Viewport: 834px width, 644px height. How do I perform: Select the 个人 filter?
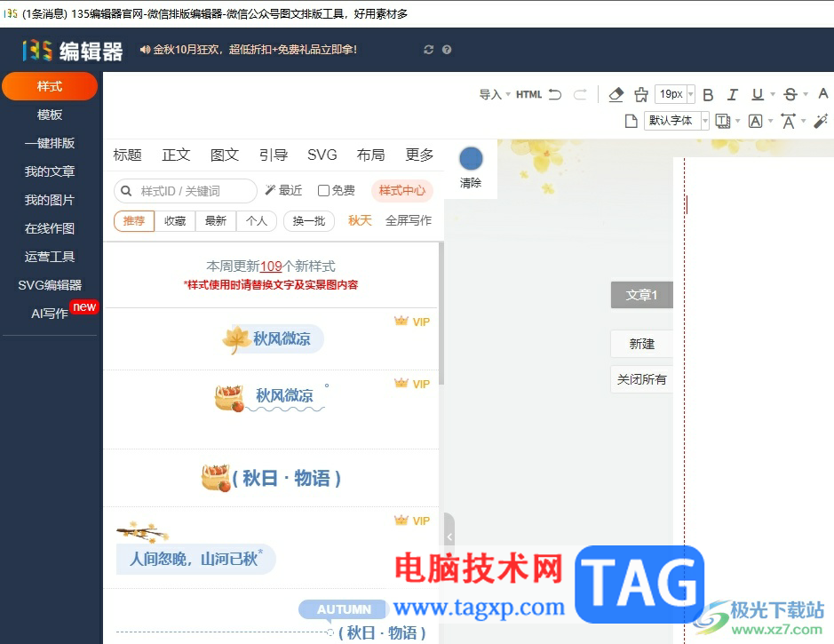tap(257, 220)
